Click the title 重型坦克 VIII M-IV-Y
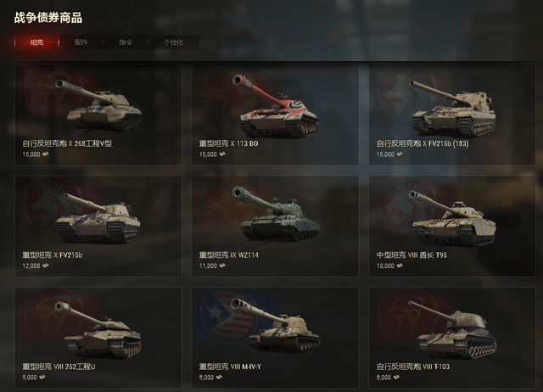Viewport: 543px width, 392px height. (230, 367)
